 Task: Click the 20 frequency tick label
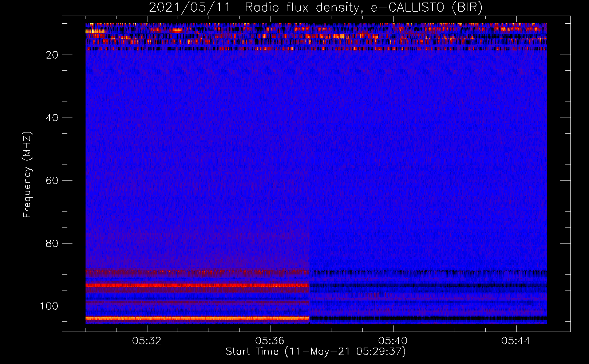(52, 55)
